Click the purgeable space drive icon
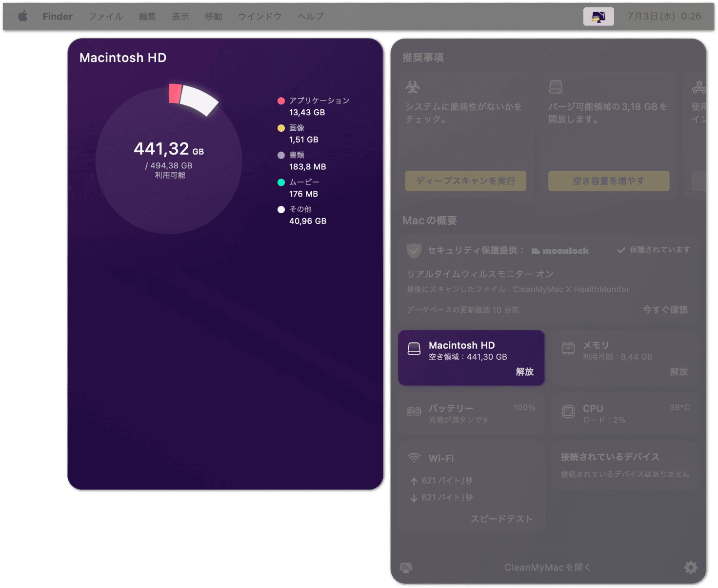This screenshot has width=718, height=588. point(556,87)
